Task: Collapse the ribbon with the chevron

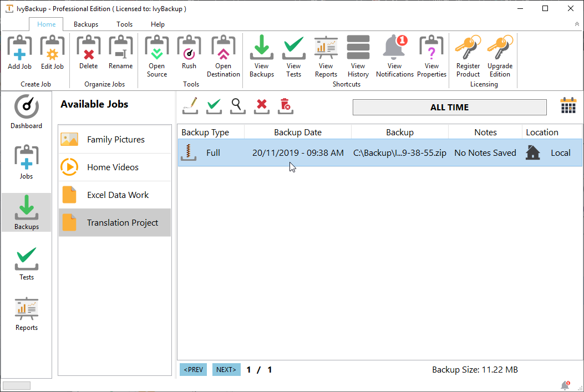Action: point(577,24)
